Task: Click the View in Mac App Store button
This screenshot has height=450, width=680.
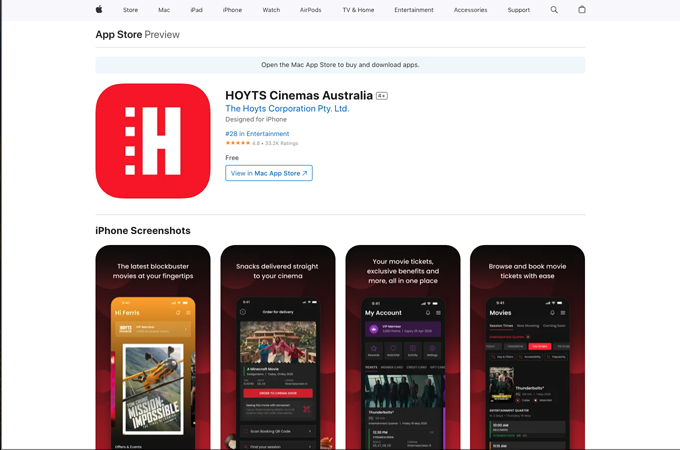Action: [x=269, y=173]
